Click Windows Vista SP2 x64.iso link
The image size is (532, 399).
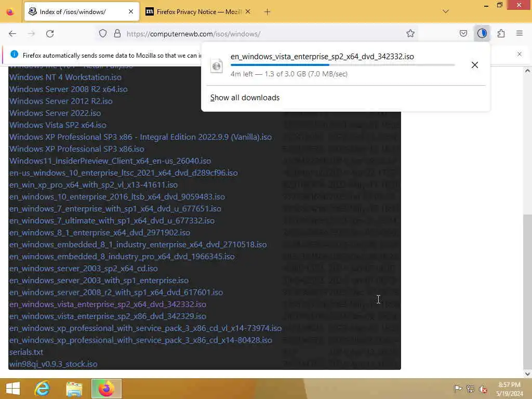pos(58,125)
